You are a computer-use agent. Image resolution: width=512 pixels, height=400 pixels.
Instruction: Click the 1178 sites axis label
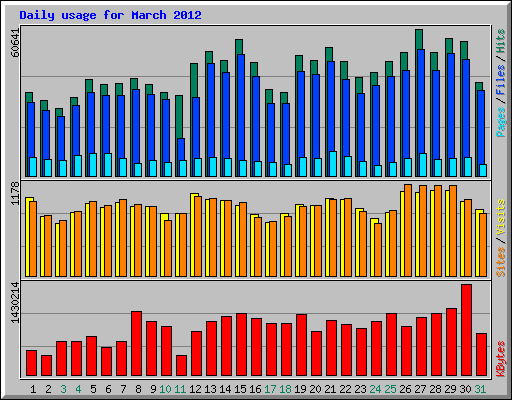(x=15, y=193)
